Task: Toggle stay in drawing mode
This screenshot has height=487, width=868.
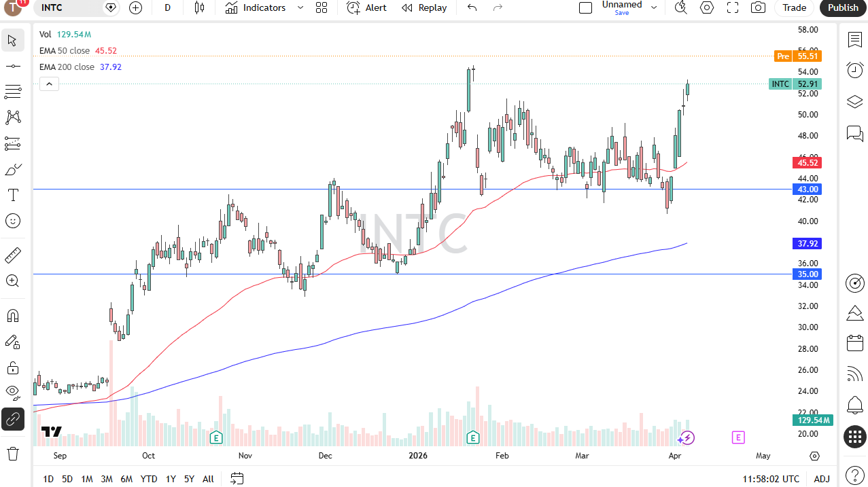Action: pyautogui.click(x=13, y=342)
